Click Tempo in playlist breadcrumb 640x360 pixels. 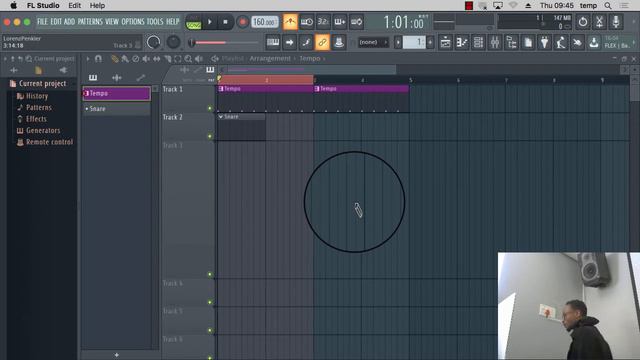(x=310, y=58)
